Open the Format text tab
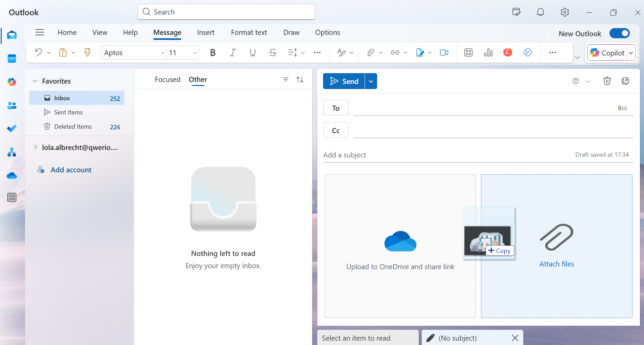This screenshot has width=644, height=345. coord(249,33)
